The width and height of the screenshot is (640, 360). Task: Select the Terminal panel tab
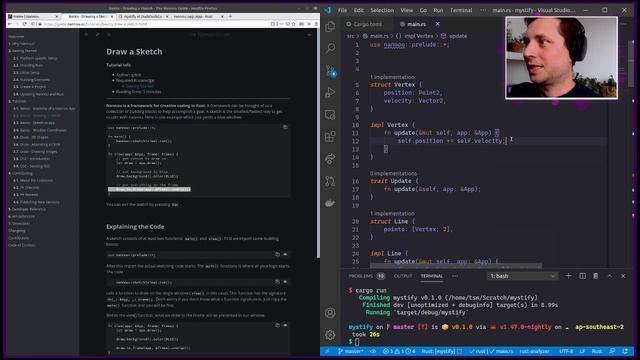click(x=431, y=276)
